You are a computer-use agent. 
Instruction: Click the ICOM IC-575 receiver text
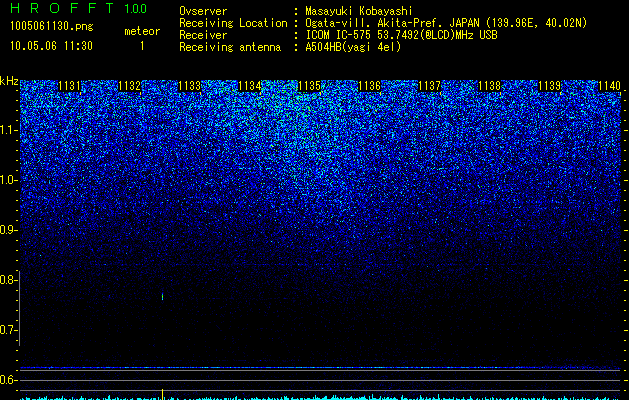pos(401,35)
